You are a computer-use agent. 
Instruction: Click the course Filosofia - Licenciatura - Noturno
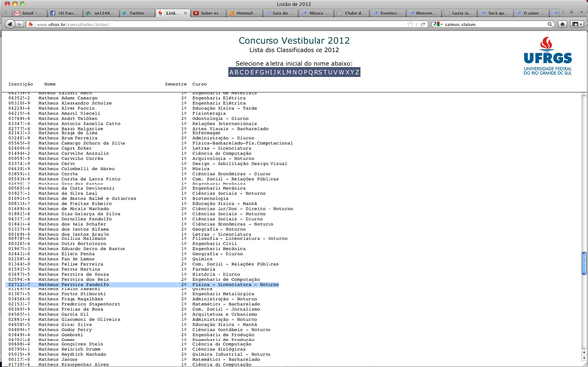(x=240, y=238)
